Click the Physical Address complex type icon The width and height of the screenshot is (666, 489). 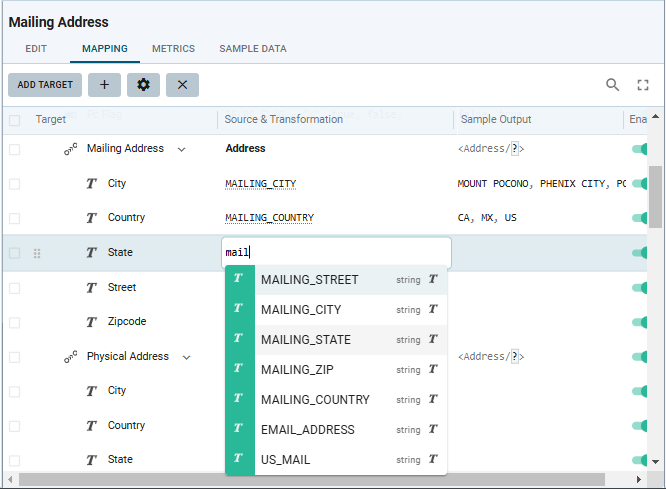71,357
